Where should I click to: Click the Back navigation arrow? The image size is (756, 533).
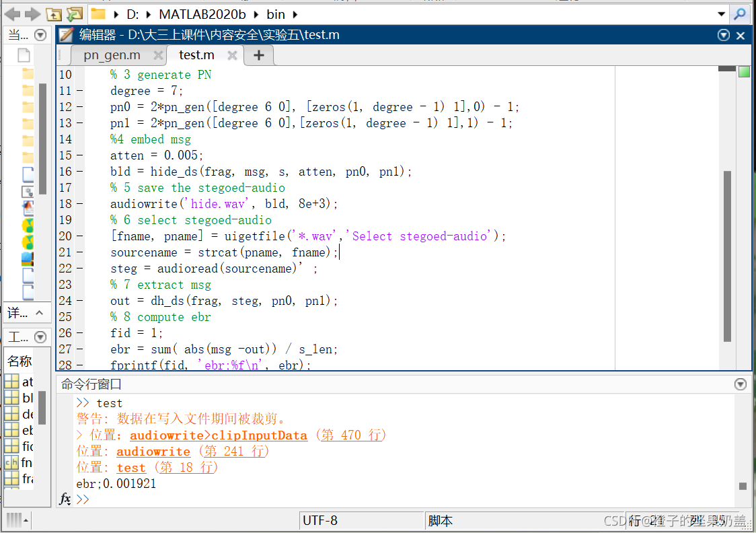coord(13,13)
